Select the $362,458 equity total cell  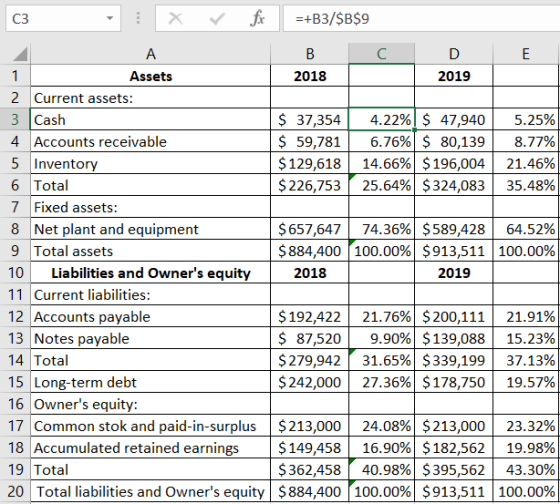[x=310, y=469]
